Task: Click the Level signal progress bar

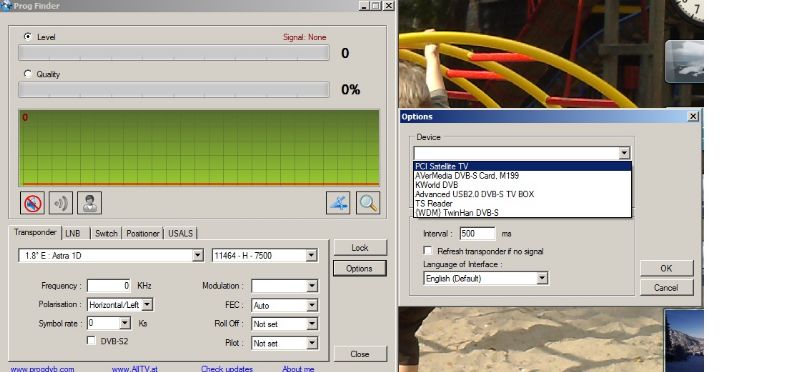Action: click(x=174, y=53)
